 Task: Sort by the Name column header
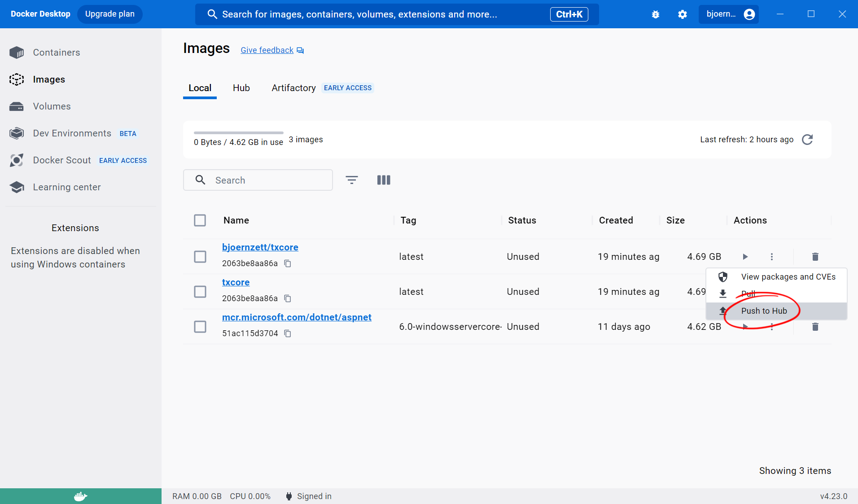[x=236, y=220]
